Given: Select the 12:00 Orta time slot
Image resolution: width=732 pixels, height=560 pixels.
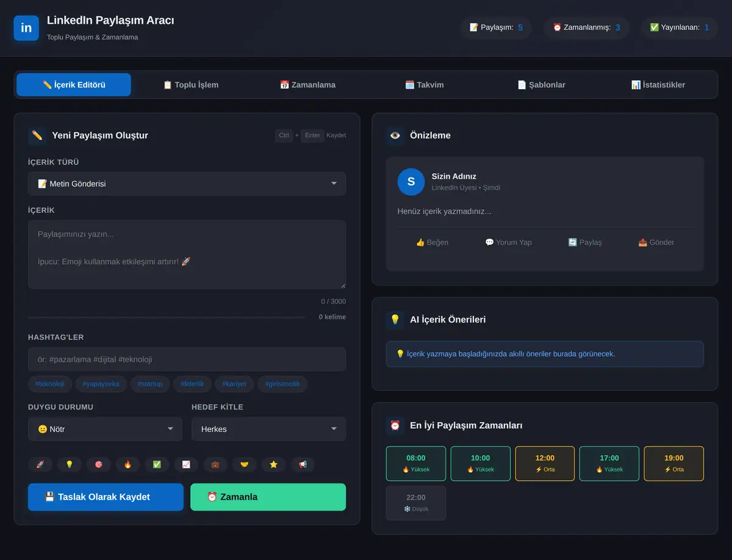Looking at the screenshot, I should (x=545, y=464).
